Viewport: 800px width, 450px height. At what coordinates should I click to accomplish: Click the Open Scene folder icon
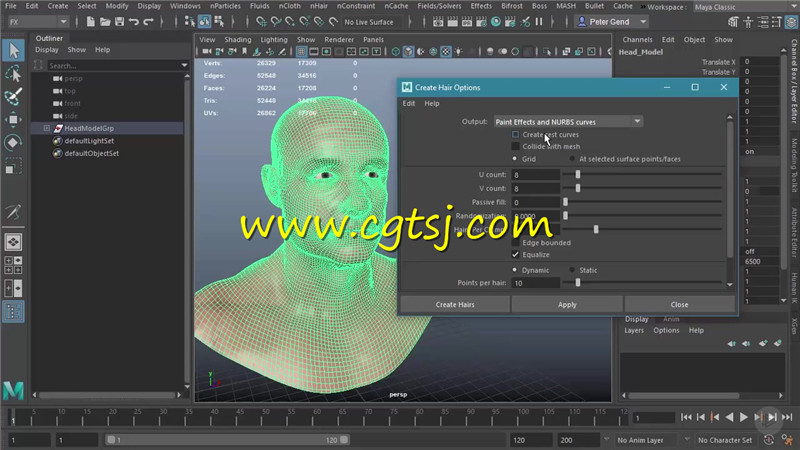[105, 22]
